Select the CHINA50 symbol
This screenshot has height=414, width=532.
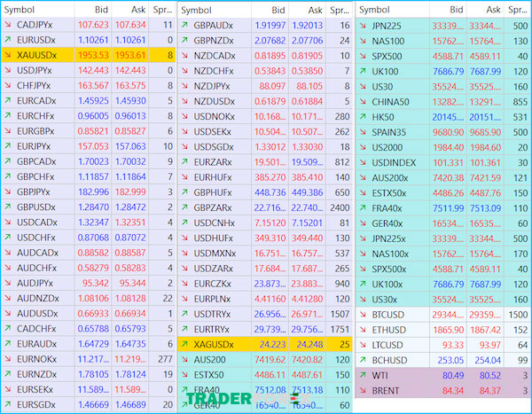pyautogui.click(x=390, y=101)
